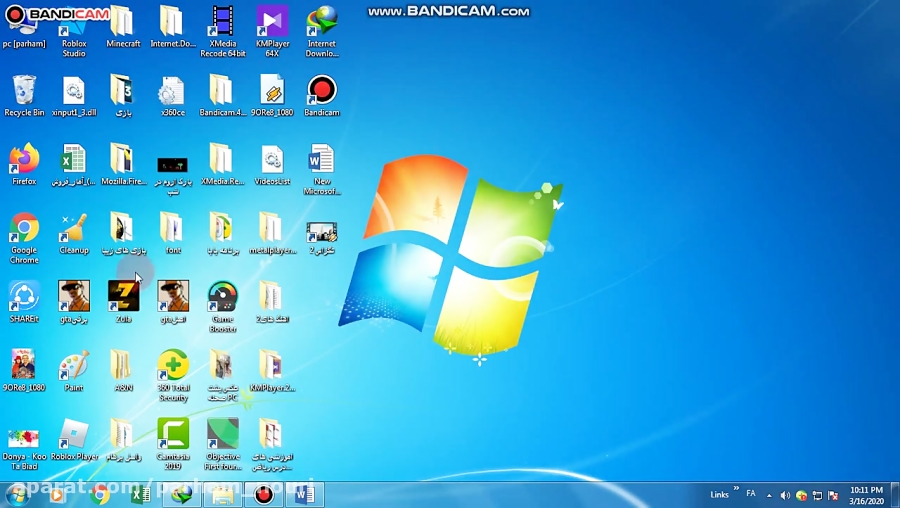900x508 pixels.
Task: Open the network tray icon
Action: [x=817, y=495]
